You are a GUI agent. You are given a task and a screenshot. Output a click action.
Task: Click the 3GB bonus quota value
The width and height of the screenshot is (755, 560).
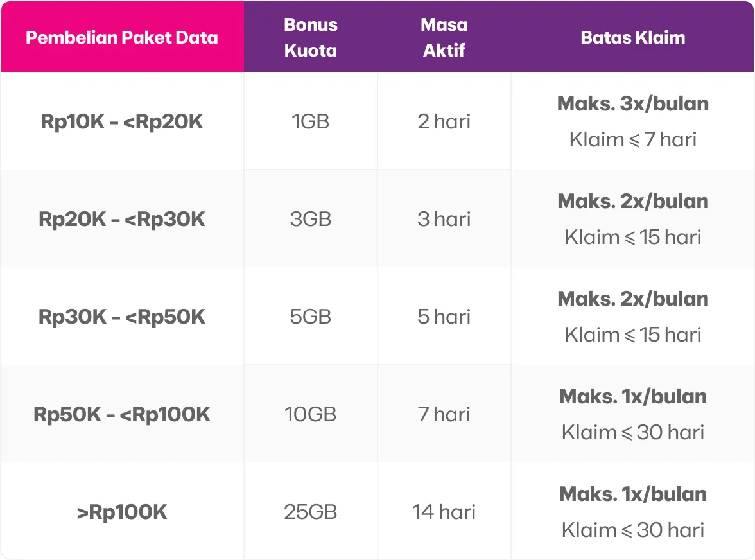311,220
